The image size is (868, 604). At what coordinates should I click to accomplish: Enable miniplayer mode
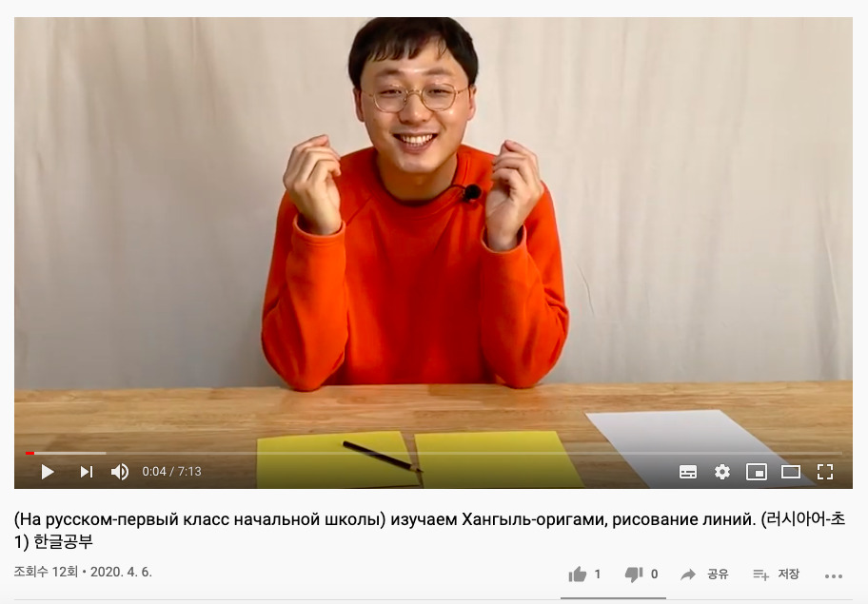[757, 472]
